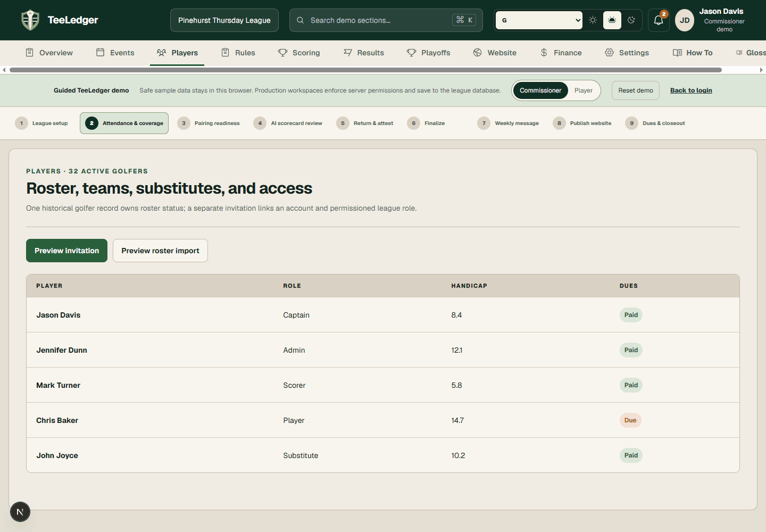Viewport: 766px width, 532px height.
Task: Click the Preview roster import button
Action: click(160, 251)
